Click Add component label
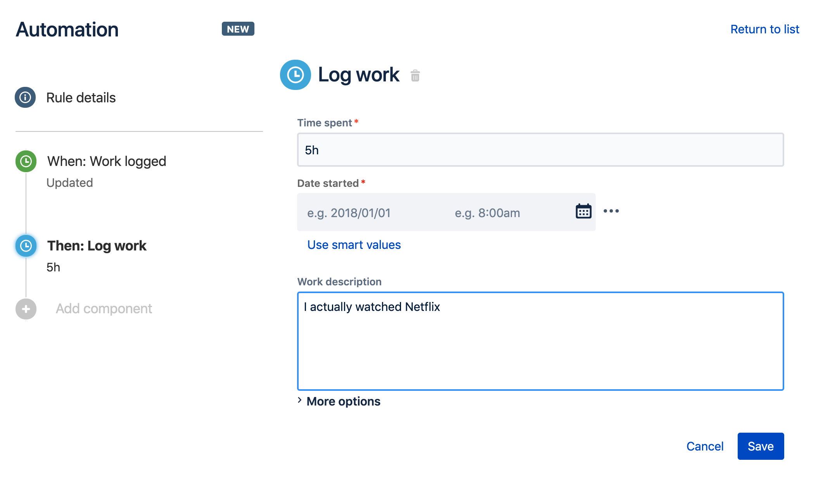 pyautogui.click(x=104, y=309)
